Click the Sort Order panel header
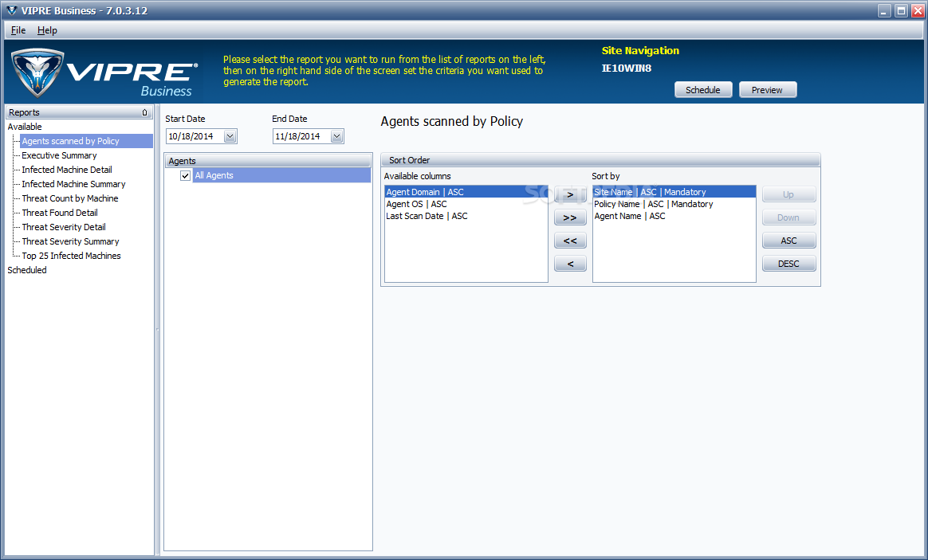This screenshot has width=928, height=560. click(600, 160)
